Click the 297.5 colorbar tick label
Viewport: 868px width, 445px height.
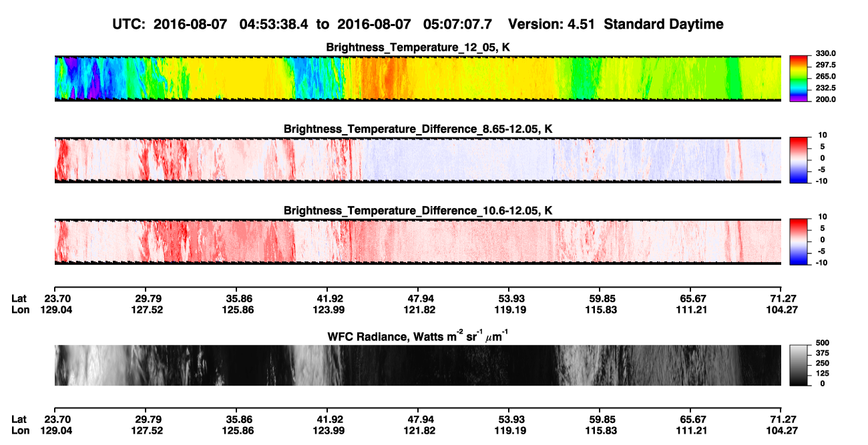825,65
